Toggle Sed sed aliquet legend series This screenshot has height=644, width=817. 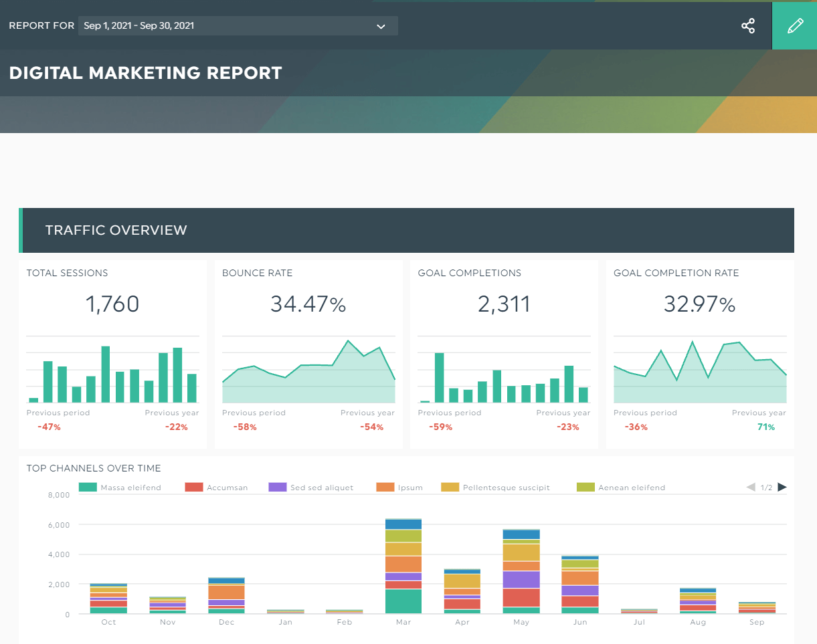(311, 488)
